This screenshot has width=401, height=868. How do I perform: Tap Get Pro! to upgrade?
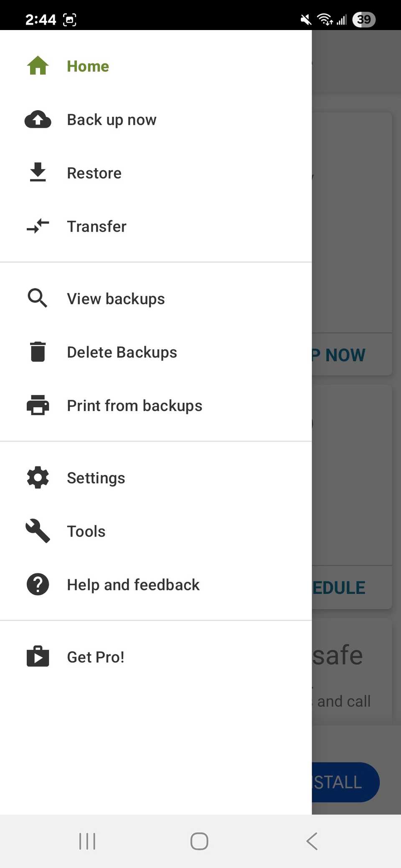coord(95,656)
